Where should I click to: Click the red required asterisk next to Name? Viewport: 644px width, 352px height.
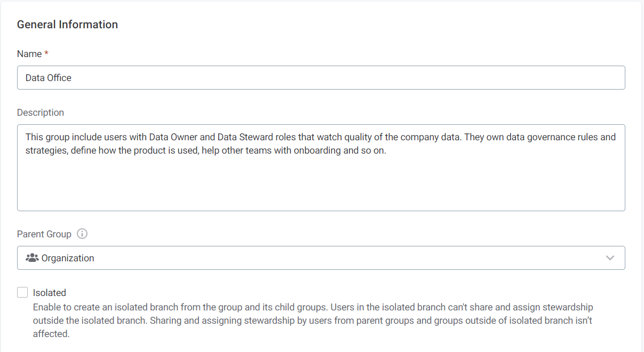(46, 54)
